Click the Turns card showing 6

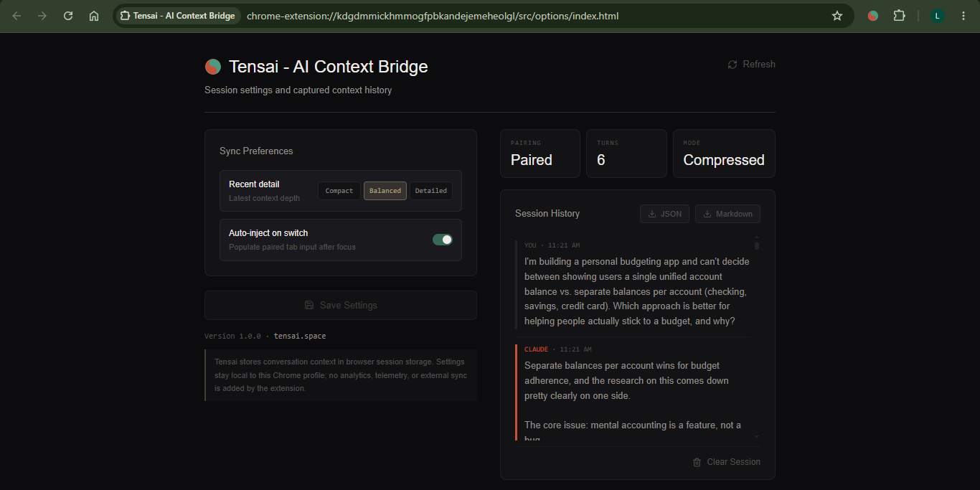626,154
